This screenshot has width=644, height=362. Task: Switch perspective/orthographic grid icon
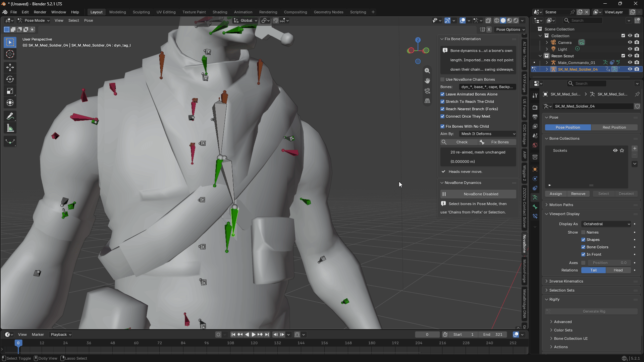click(x=427, y=101)
